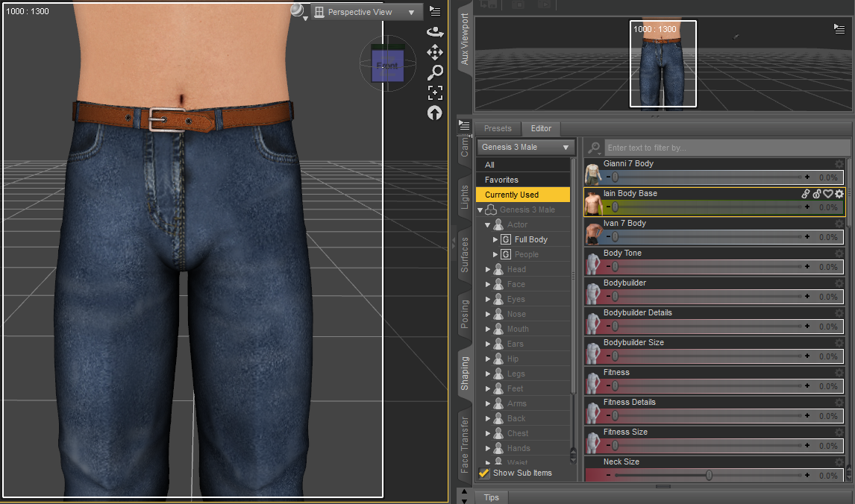Click the filter text input field

pos(727,148)
